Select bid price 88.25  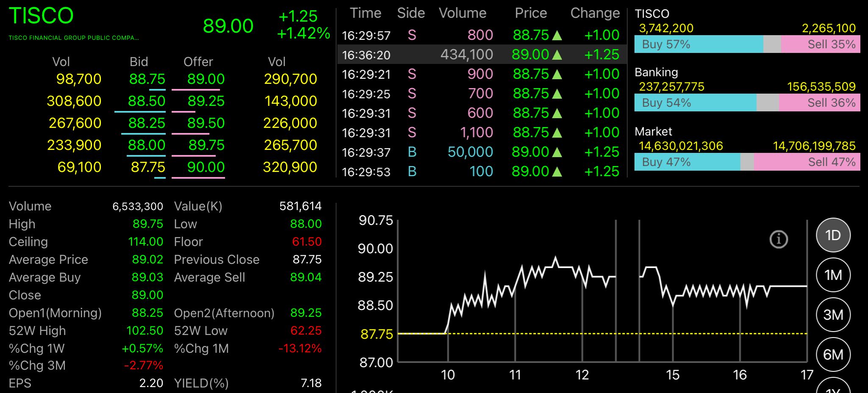click(x=147, y=123)
